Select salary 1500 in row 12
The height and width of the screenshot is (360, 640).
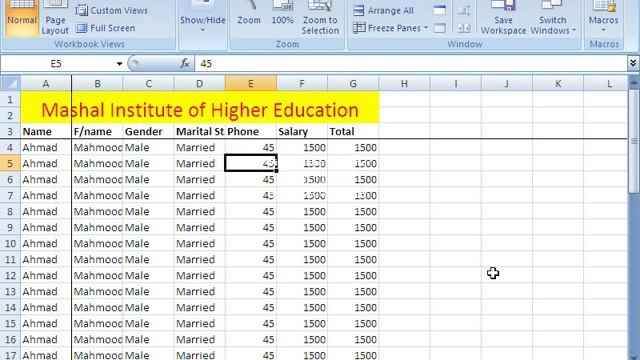(x=302, y=275)
